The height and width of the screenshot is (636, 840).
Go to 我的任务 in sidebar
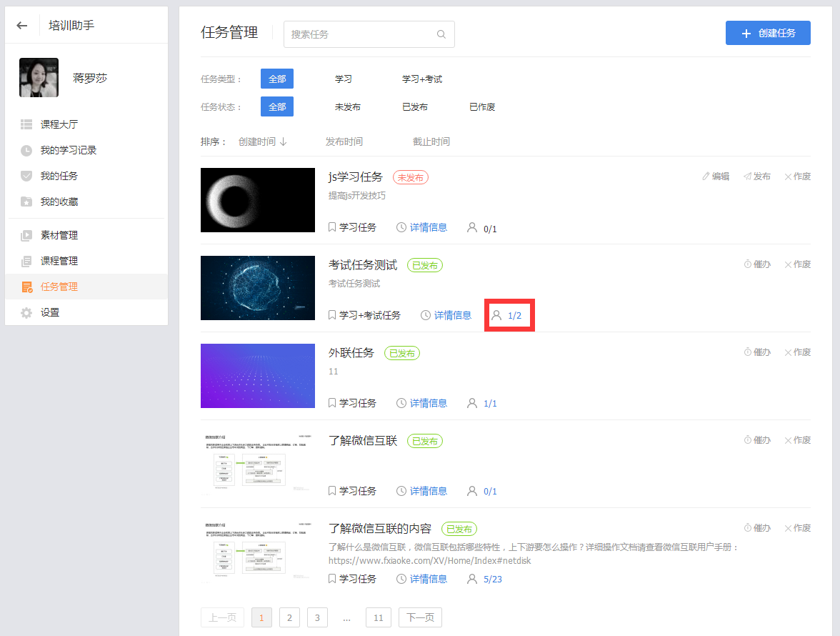(59, 176)
